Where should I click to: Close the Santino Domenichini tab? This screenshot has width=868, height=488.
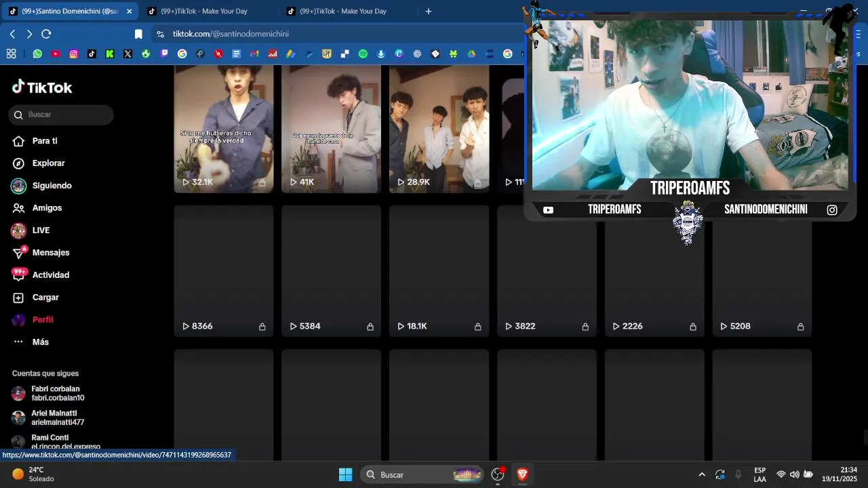pyautogui.click(x=129, y=12)
